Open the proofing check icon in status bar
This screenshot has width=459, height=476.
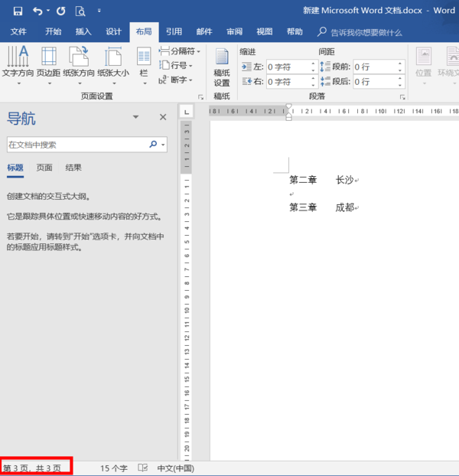[142, 468]
